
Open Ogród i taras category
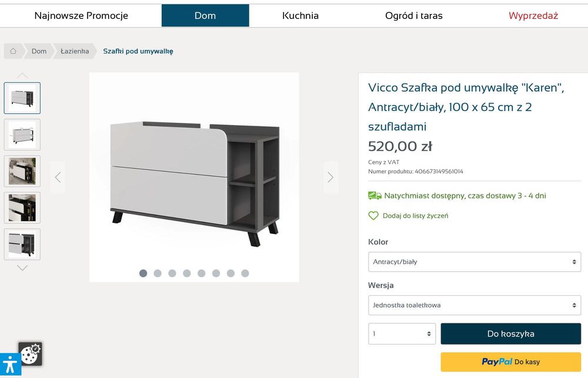414,16
